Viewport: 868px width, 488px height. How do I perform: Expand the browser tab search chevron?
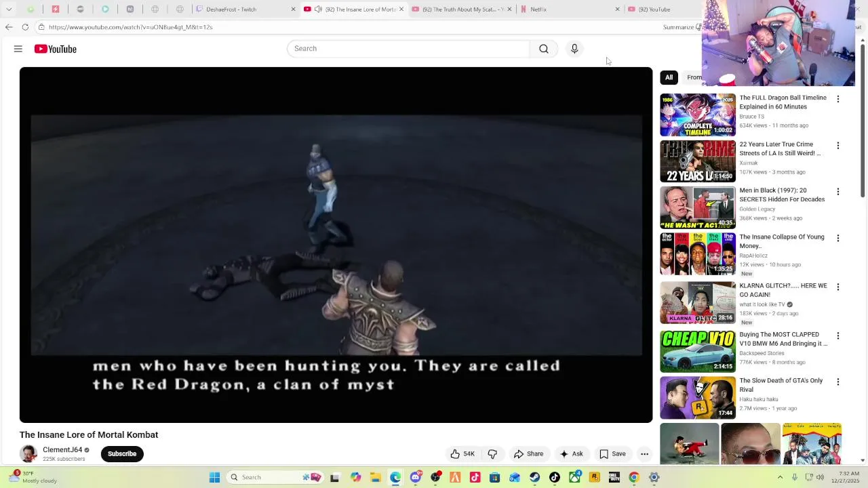tap(9, 9)
